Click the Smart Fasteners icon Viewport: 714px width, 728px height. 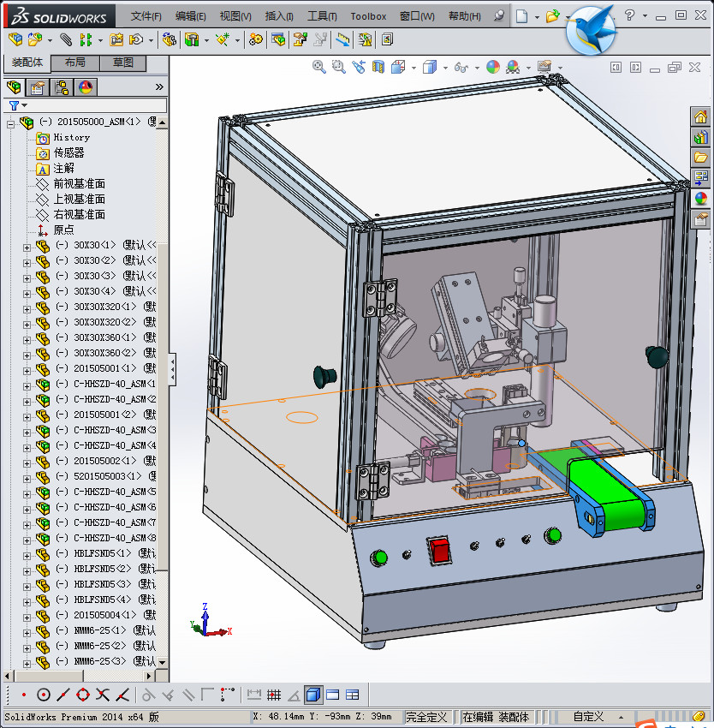pos(116,39)
